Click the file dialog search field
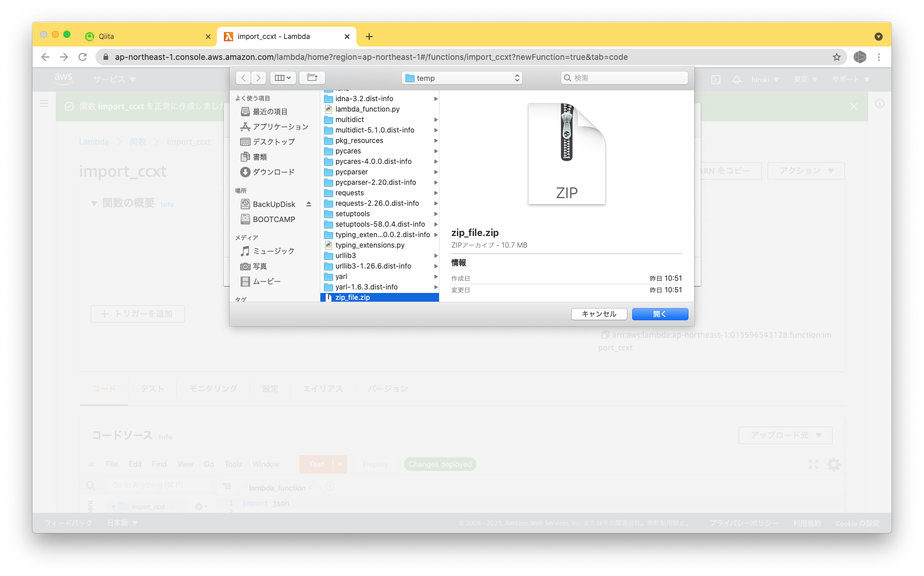Image resolution: width=924 pixels, height=576 pixels. 625,78
